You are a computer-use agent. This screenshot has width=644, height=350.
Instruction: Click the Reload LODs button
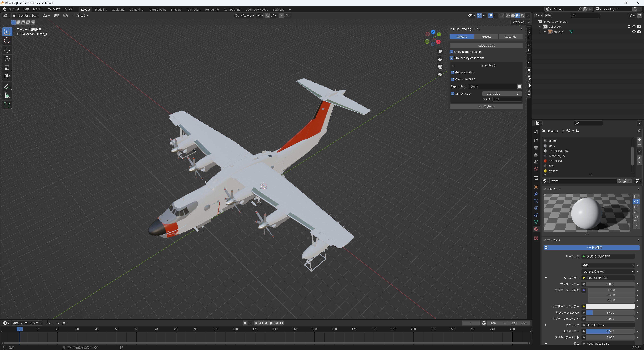[x=486, y=46]
